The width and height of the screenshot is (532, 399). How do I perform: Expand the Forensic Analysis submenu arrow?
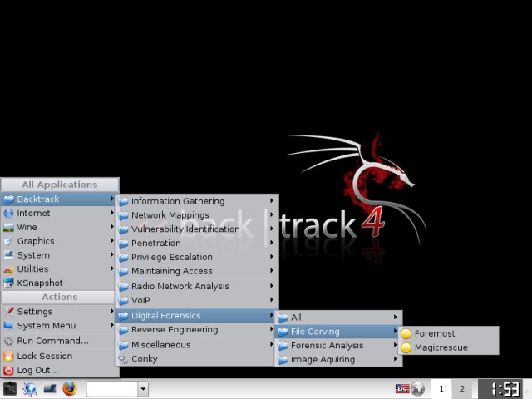pos(396,345)
